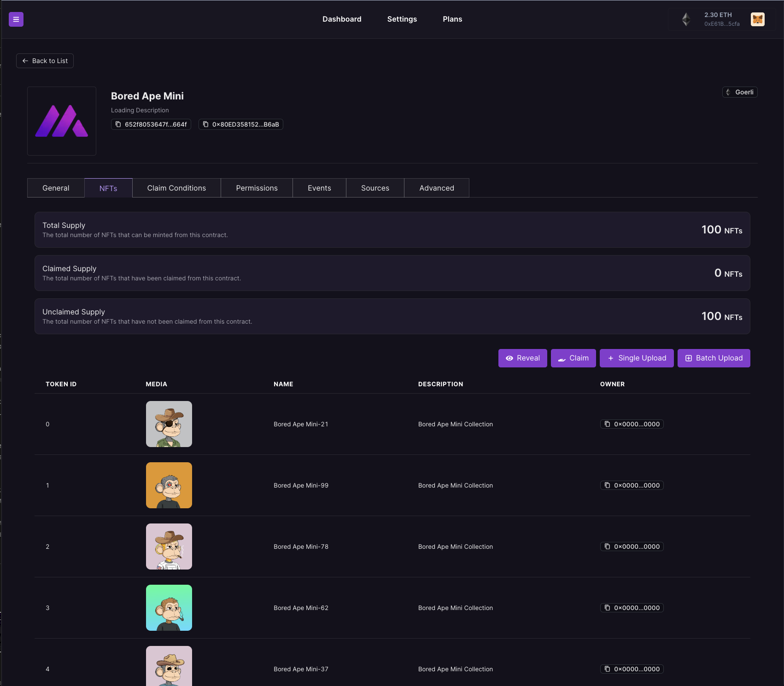Click the name Bored Ape Mini-37
Image resolution: width=784 pixels, height=686 pixels.
pyautogui.click(x=301, y=669)
